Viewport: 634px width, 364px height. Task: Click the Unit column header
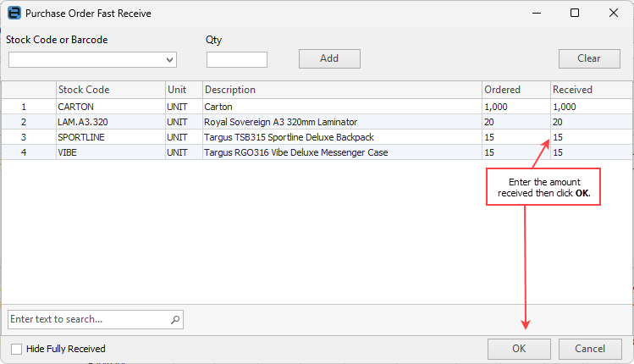point(184,90)
